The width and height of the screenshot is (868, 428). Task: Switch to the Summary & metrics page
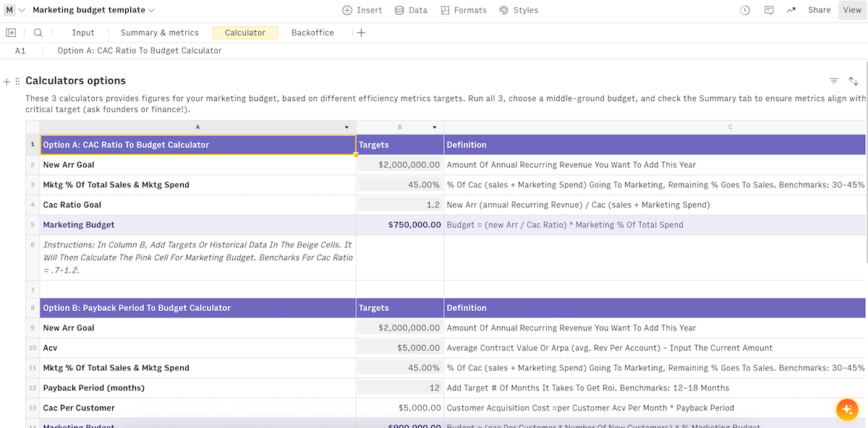click(158, 33)
